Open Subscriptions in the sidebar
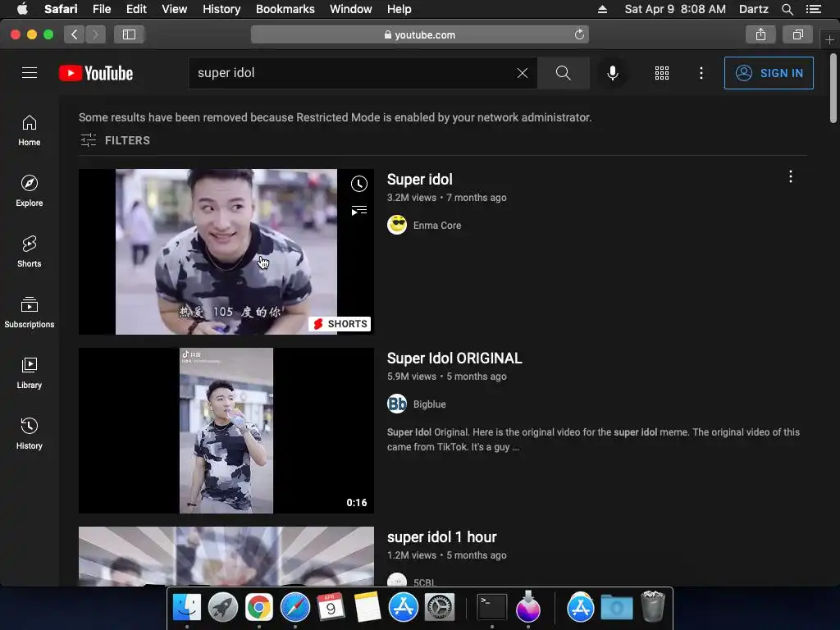The image size is (840, 630). tap(29, 312)
